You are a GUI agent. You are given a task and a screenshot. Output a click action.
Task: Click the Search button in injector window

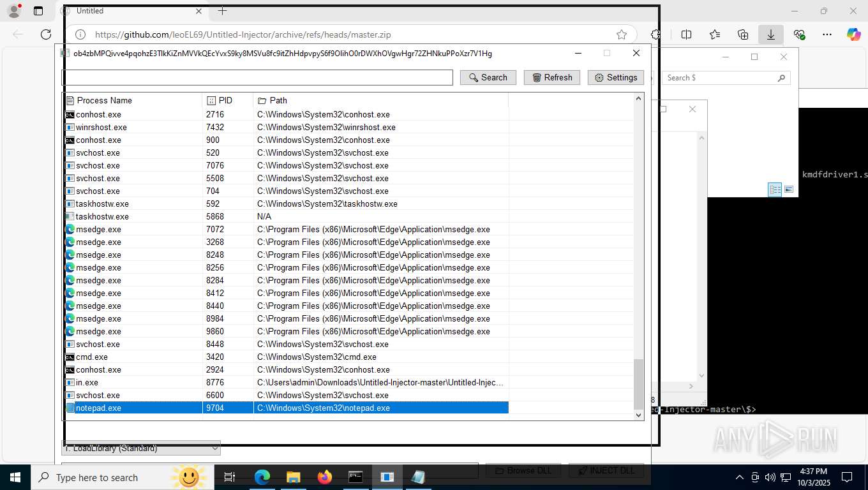pos(488,77)
